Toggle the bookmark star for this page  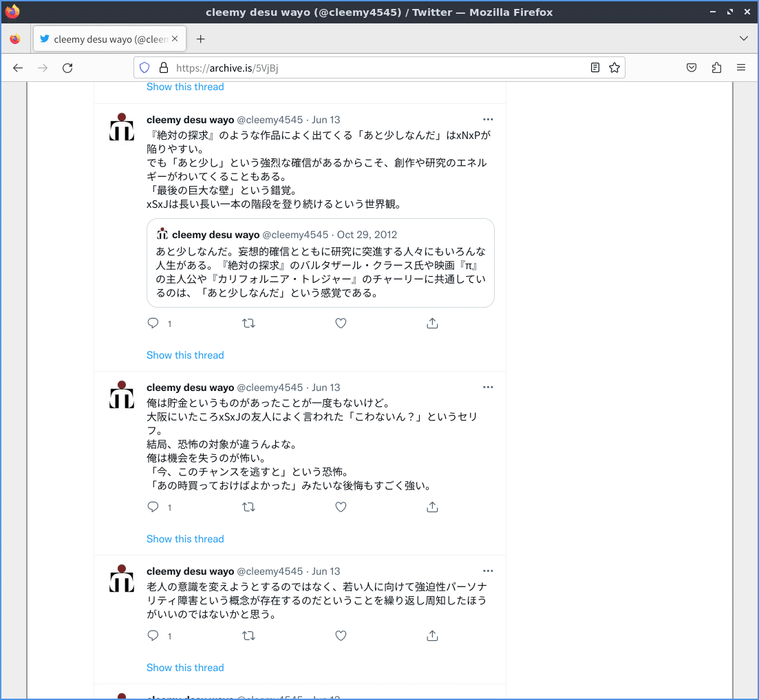[613, 67]
